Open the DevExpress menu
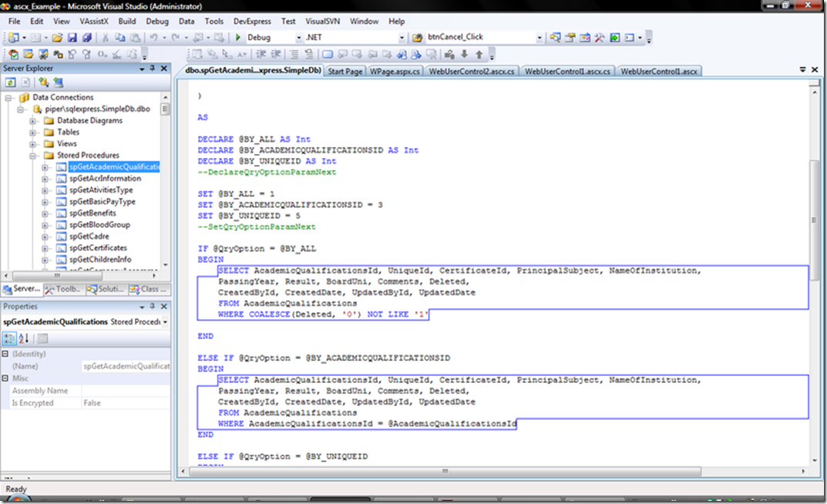 click(252, 21)
